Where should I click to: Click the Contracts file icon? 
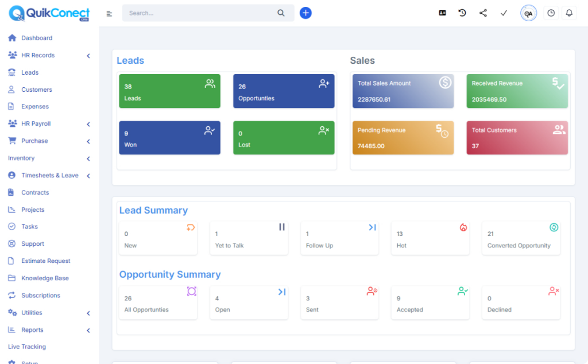pos(11,192)
